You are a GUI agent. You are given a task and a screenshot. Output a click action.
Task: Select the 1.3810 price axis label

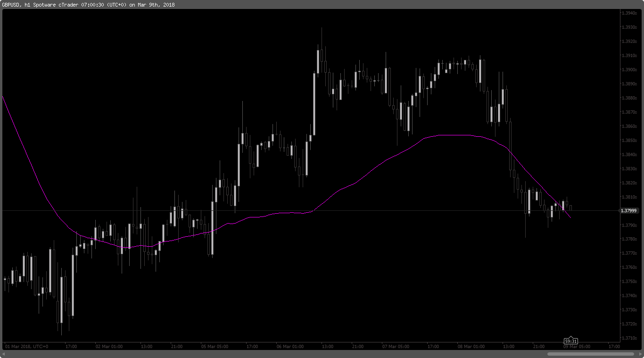point(629,197)
